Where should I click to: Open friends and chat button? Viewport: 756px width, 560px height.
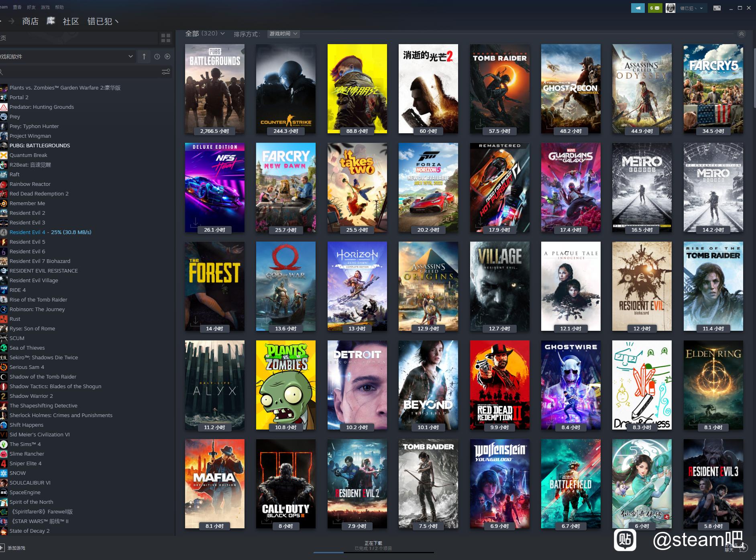(x=737, y=547)
